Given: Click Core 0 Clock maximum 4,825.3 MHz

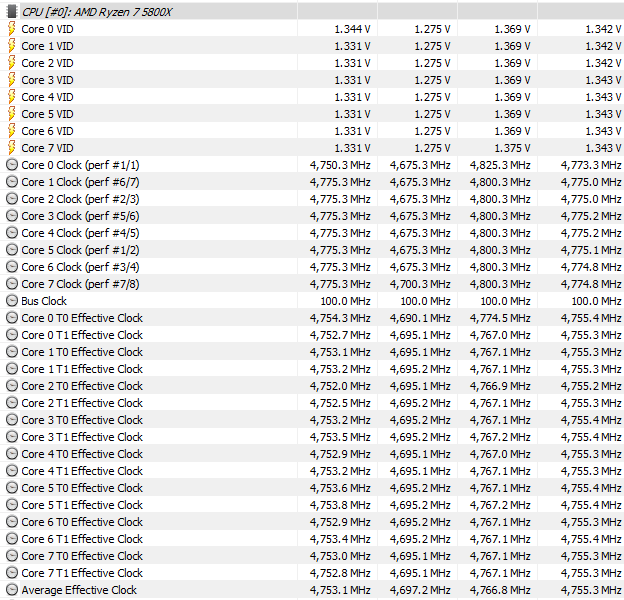Looking at the screenshot, I should (500, 165).
